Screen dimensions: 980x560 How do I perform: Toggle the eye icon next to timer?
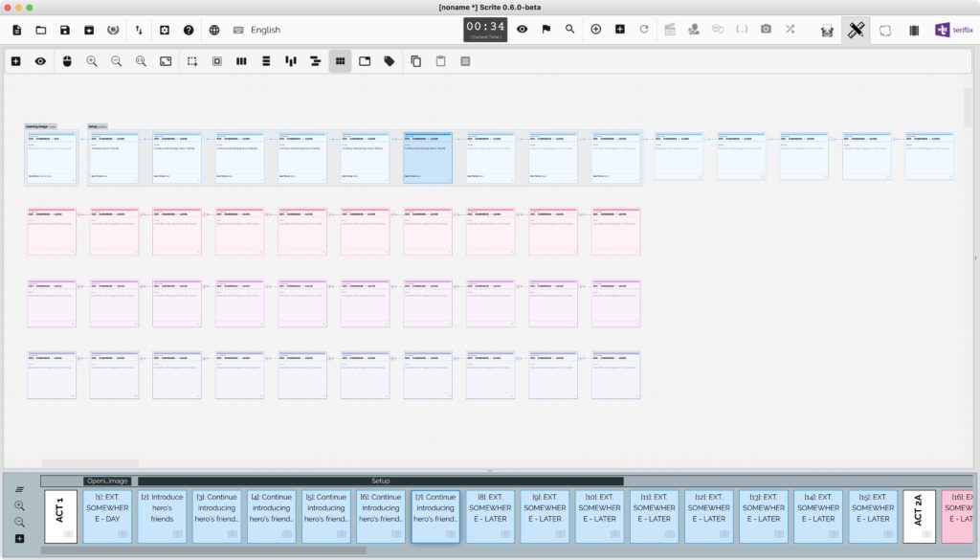click(x=522, y=30)
